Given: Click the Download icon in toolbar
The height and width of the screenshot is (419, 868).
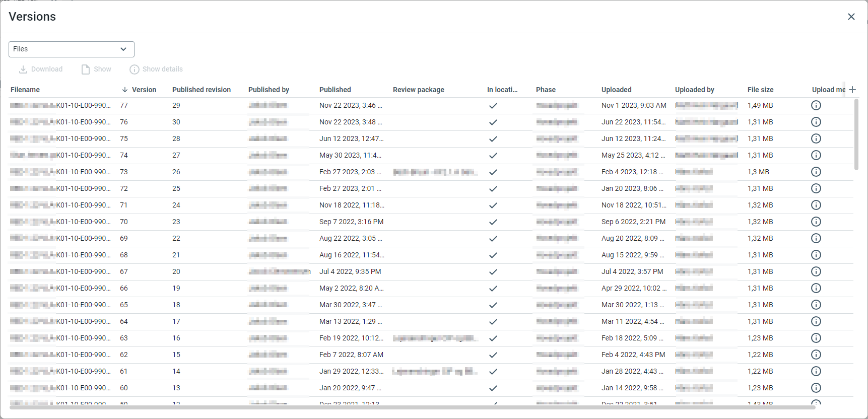Looking at the screenshot, I should [23, 69].
